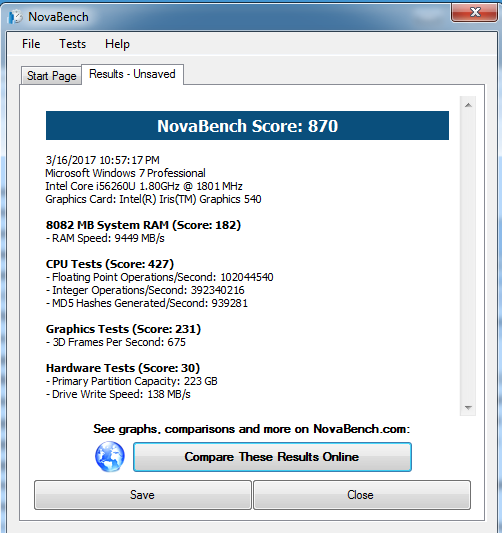Click the See graphs, comparisons and more text
Viewport: 502px width, 533px height.
pos(252,429)
